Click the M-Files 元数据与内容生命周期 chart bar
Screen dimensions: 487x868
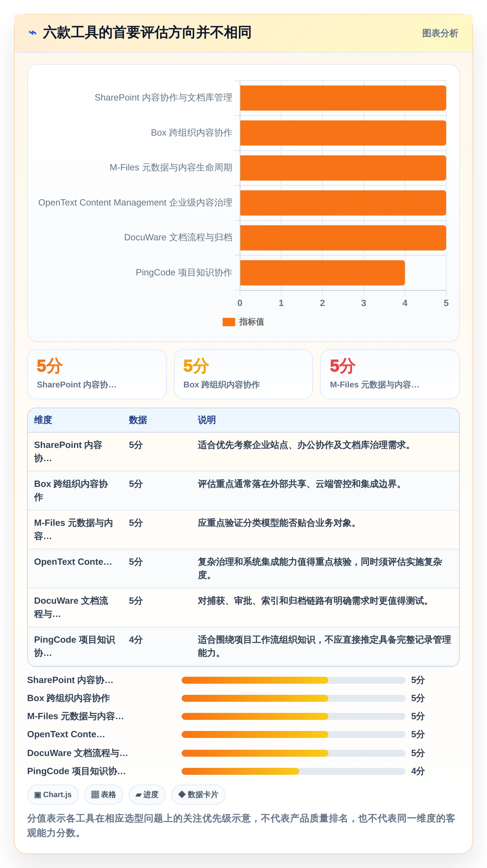(x=343, y=168)
